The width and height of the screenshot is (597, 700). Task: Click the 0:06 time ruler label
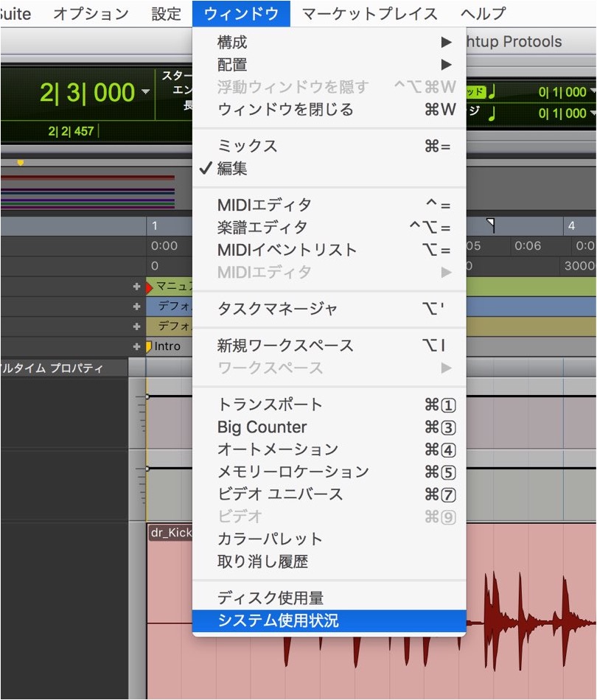pyautogui.click(x=528, y=246)
